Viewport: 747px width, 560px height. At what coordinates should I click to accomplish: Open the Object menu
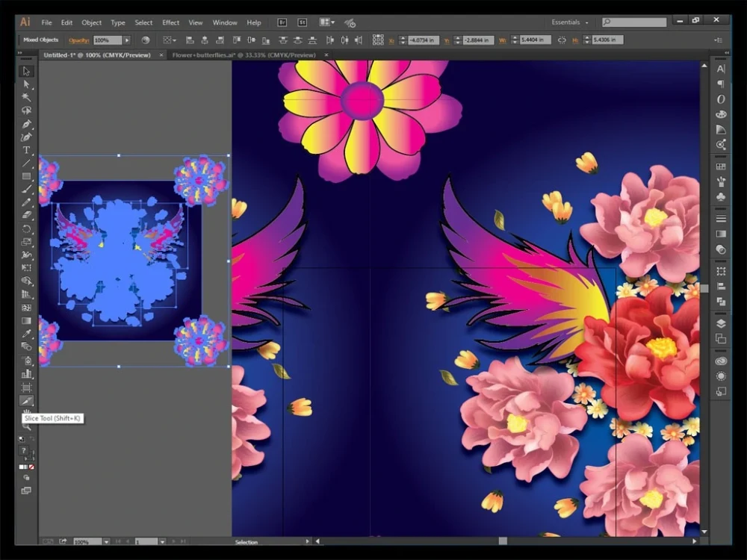(x=91, y=22)
